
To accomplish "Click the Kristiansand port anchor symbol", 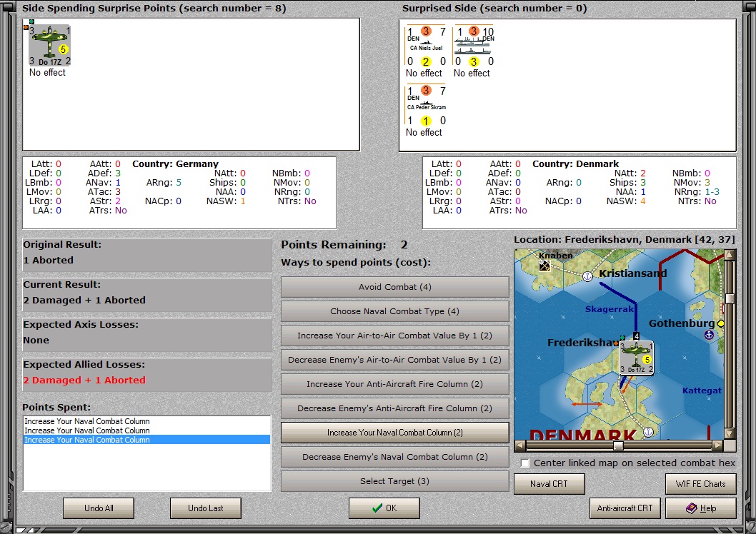I will click(587, 276).
